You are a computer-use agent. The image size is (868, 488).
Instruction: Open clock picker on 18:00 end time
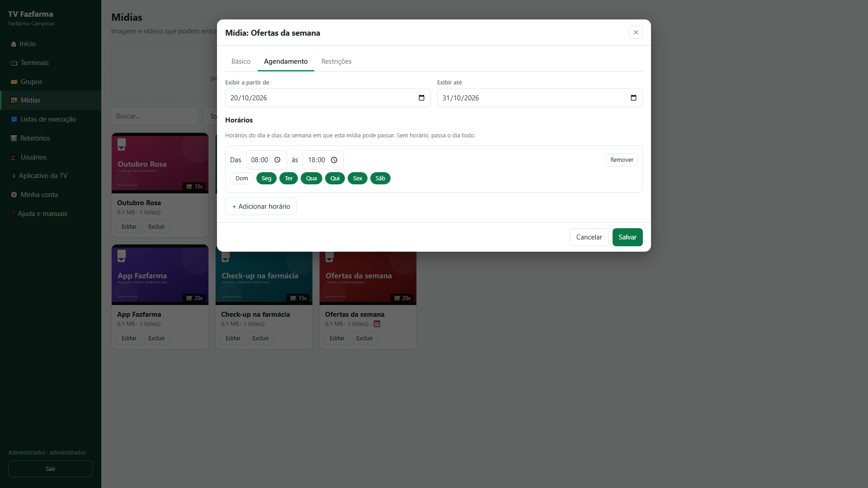334,160
